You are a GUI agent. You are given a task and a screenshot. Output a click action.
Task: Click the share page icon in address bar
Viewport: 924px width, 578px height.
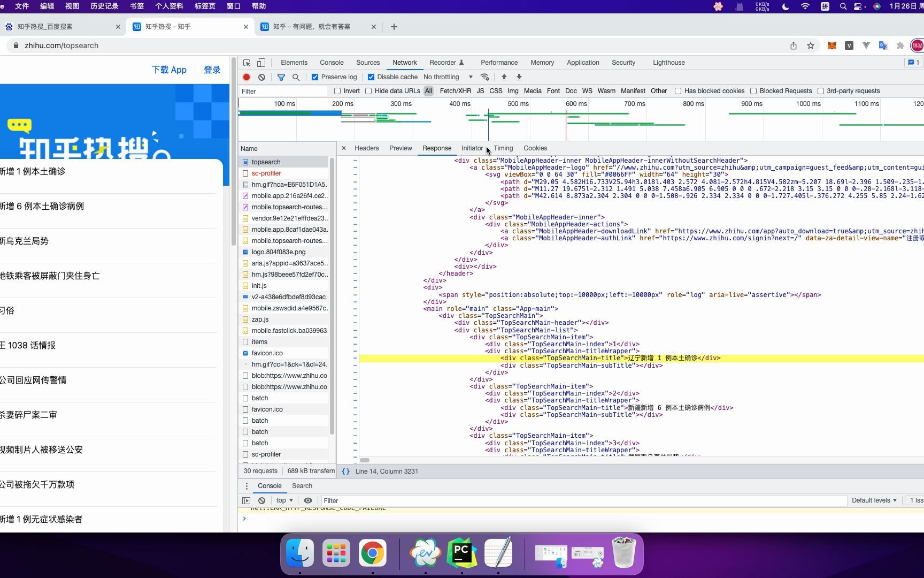pos(794,45)
